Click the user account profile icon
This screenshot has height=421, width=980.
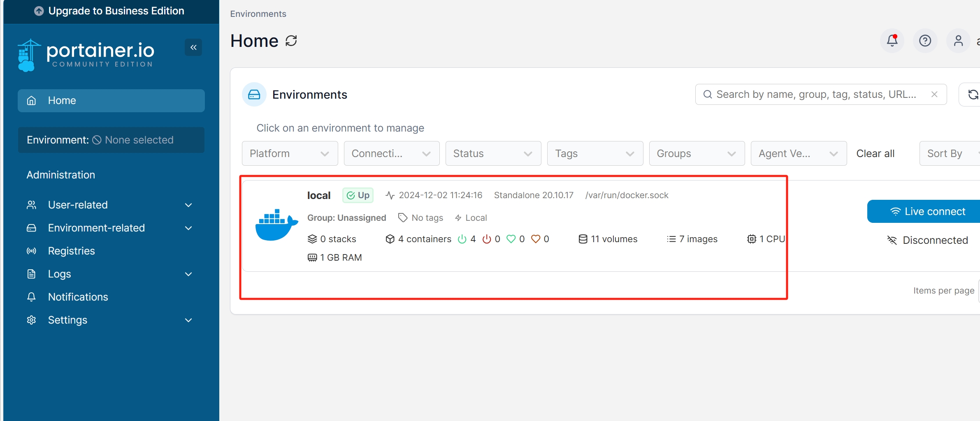point(958,41)
